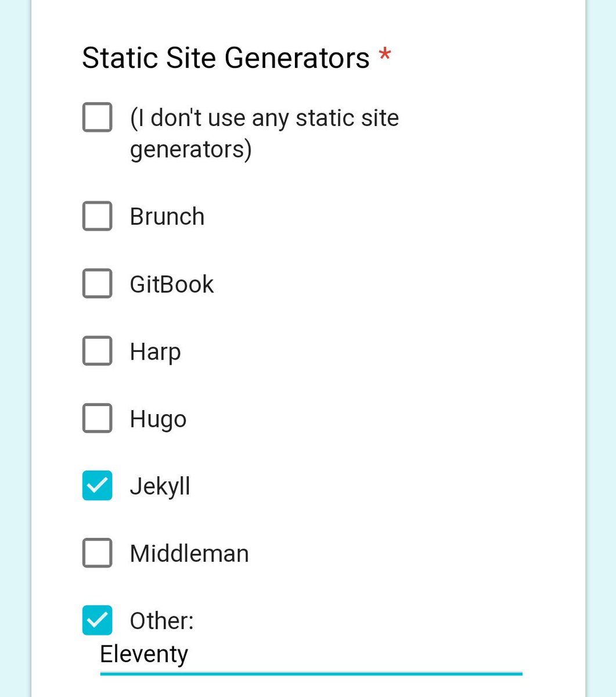Click the Middleman label text
The height and width of the screenshot is (697, 616).
pyautogui.click(x=189, y=554)
